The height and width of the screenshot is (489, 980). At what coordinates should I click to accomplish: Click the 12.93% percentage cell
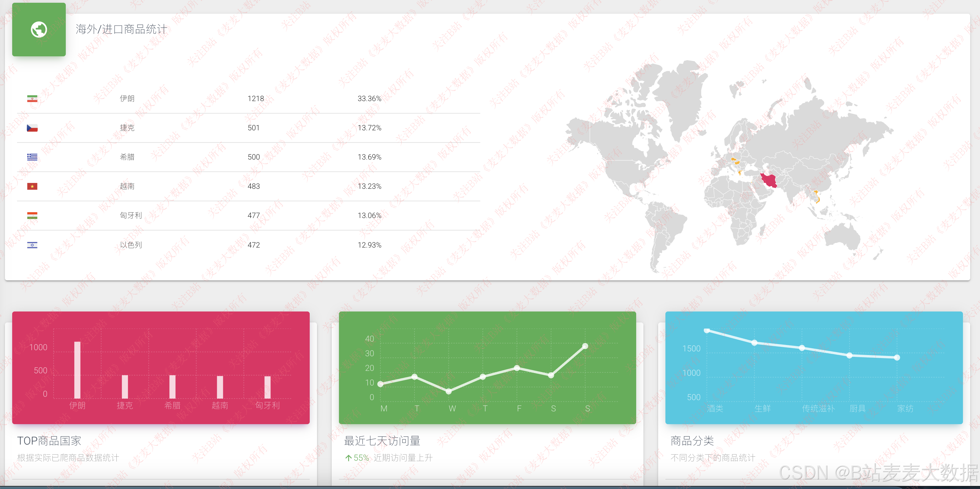point(369,245)
